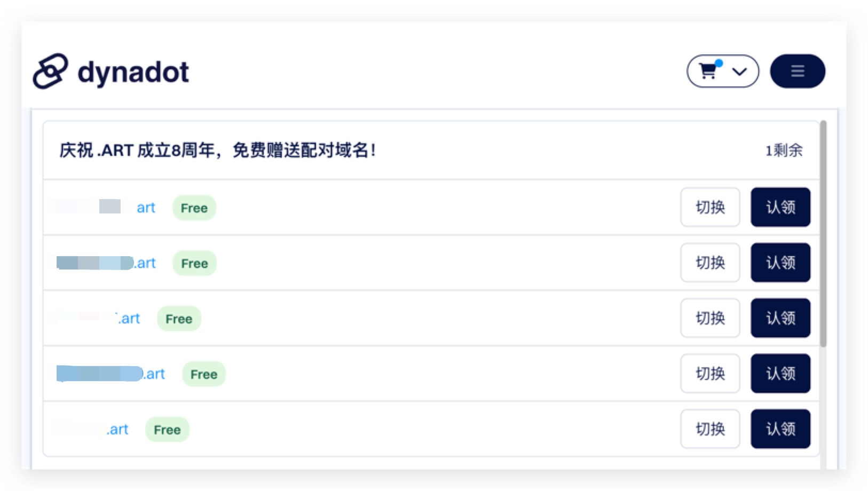Click 切换 button in first domain row
The width and height of the screenshot is (868, 491).
pos(709,207)
